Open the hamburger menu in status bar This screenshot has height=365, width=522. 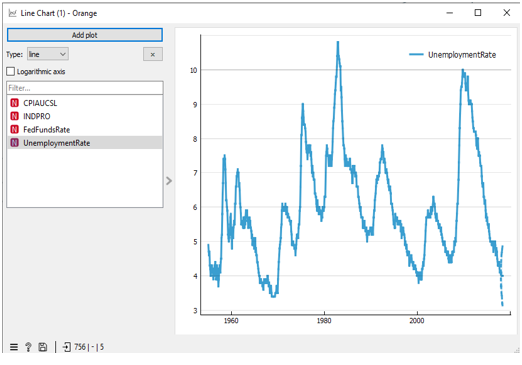(x=14, y=347)
